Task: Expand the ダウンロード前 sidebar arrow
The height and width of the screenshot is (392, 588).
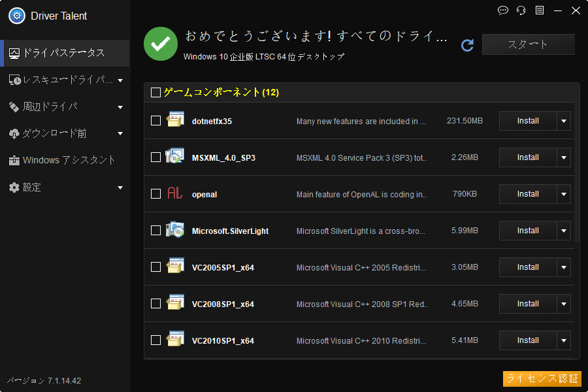Action: [120, 133]
